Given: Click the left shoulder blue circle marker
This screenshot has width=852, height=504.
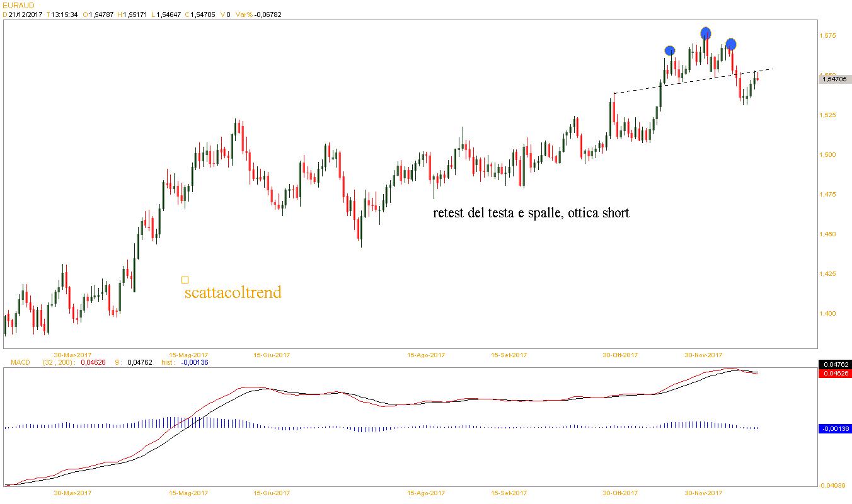Looking at the screenshot, I should pyautogui.click(x=670, y=50).
